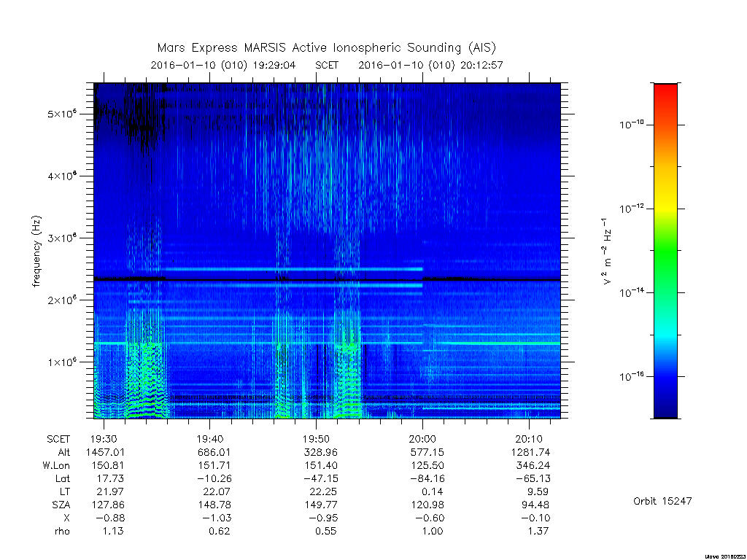Click the 5x10^6 frequency tick label
This screenshot has height=560, width=747.
pos(62,114)
